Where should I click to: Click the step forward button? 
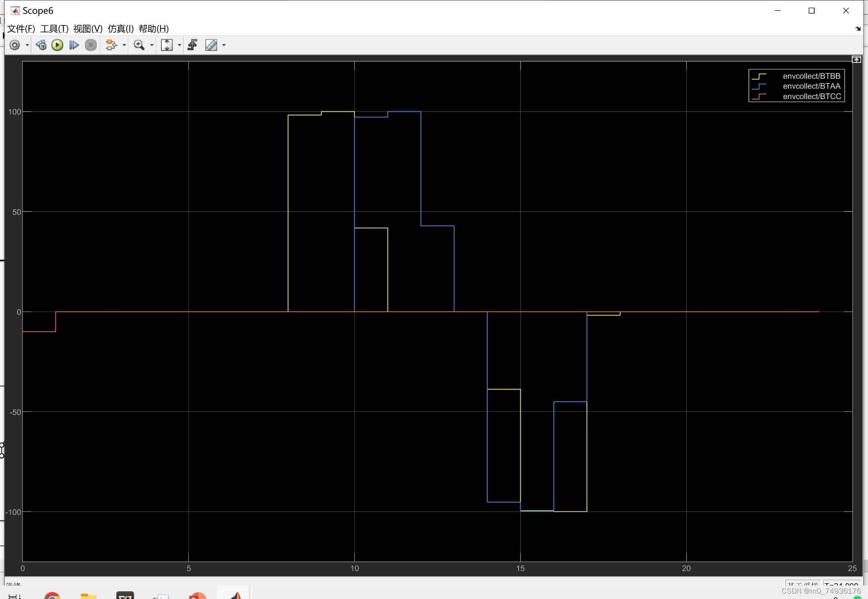tap(74, 45)
